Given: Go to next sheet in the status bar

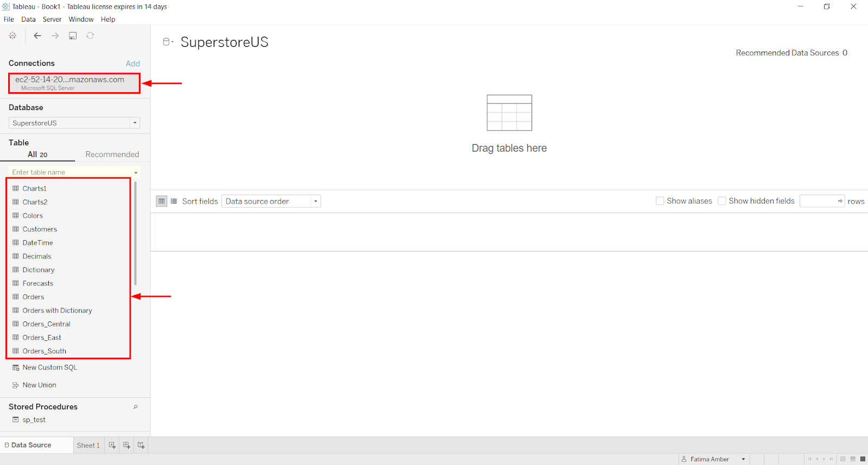Looking at the screenshot, I should 824,459.
